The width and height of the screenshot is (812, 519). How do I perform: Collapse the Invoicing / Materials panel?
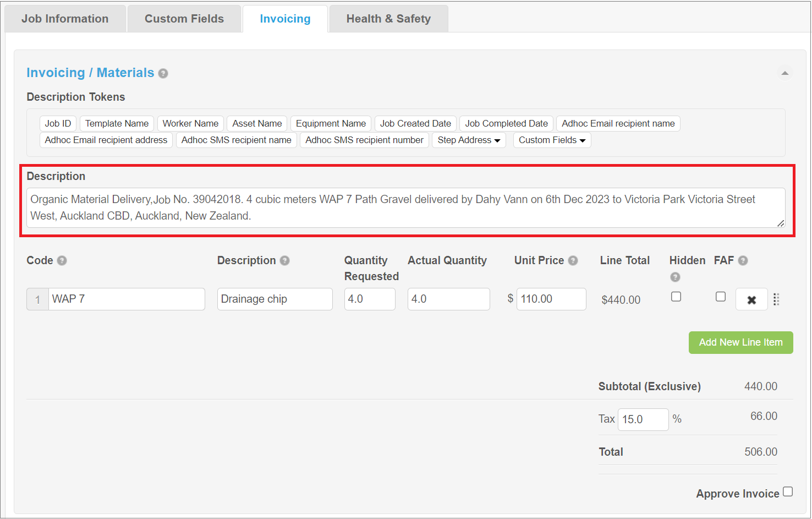pos(785,73)
